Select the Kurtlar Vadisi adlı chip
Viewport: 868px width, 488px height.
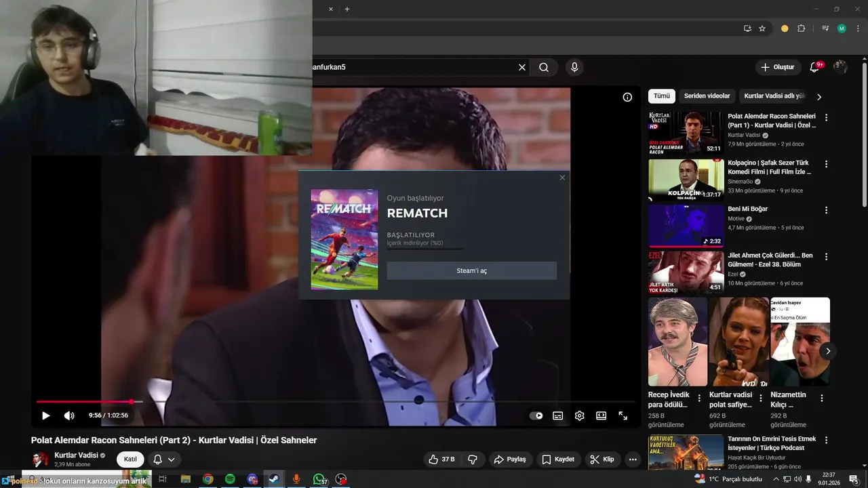coord(774,96)
